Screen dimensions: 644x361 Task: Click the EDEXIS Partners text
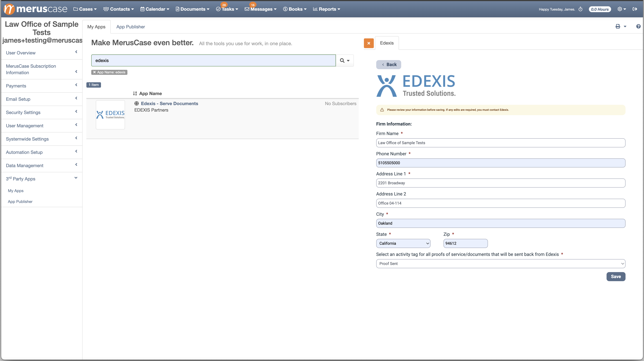click(151, 110)
